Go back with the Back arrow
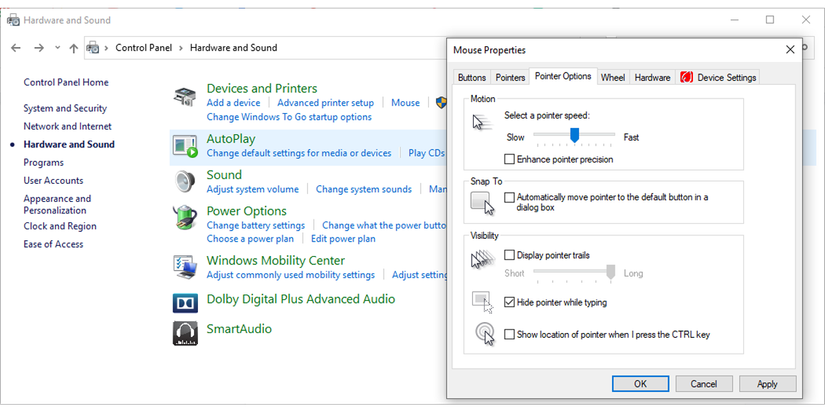The image size is (825, 413). pyautogui.click(x=16, y=48)
